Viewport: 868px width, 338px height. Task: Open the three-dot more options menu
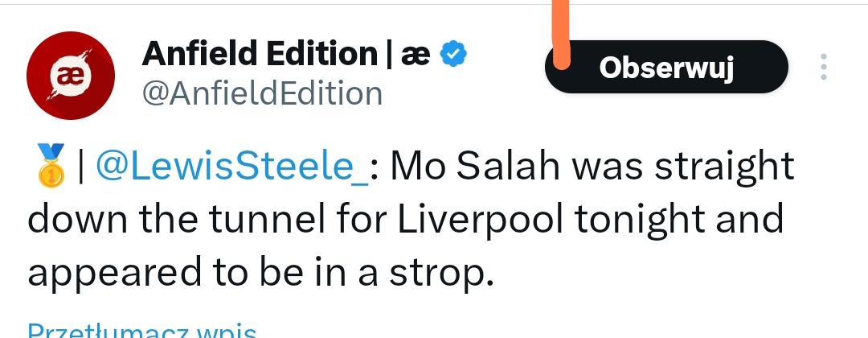tap(823, 68)
